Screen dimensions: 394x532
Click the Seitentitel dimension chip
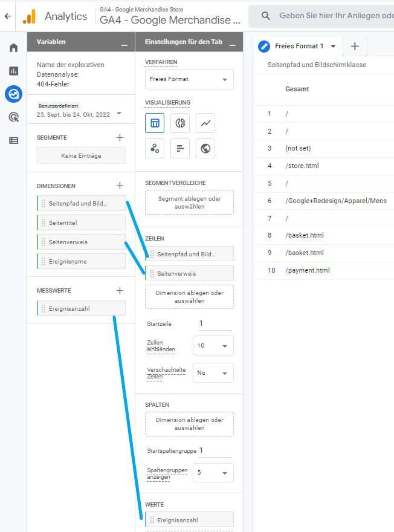click(81, 222)
